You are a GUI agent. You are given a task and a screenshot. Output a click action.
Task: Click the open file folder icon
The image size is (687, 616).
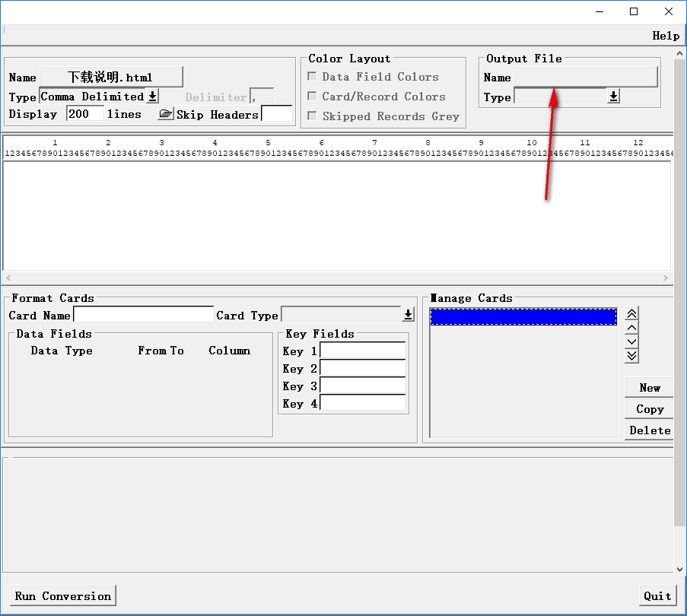point(165,114)
